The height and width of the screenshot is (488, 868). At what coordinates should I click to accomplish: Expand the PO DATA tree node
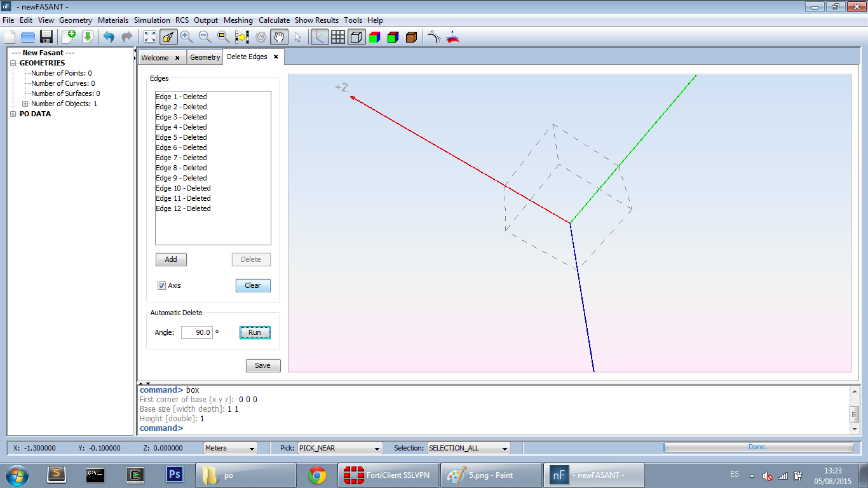click(13, 114)
